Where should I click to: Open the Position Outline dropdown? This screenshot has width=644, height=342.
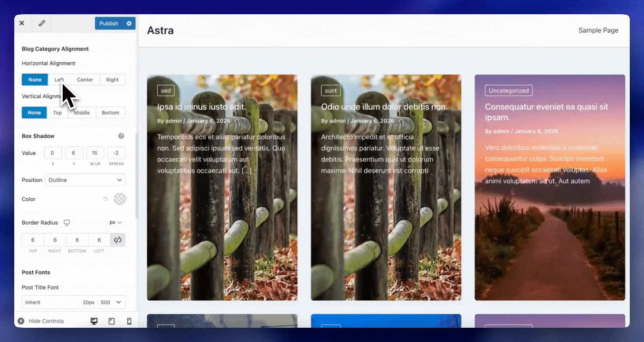[85, 180]
